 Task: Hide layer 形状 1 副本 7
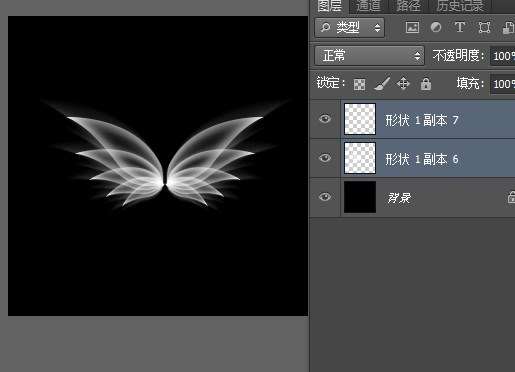tap(325, 119)
